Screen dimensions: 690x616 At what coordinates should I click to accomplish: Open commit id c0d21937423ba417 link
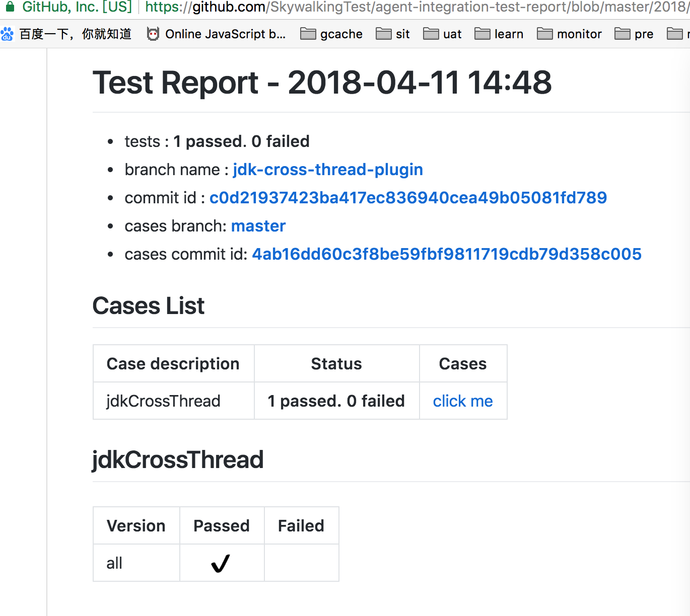(x=408, y=198)
